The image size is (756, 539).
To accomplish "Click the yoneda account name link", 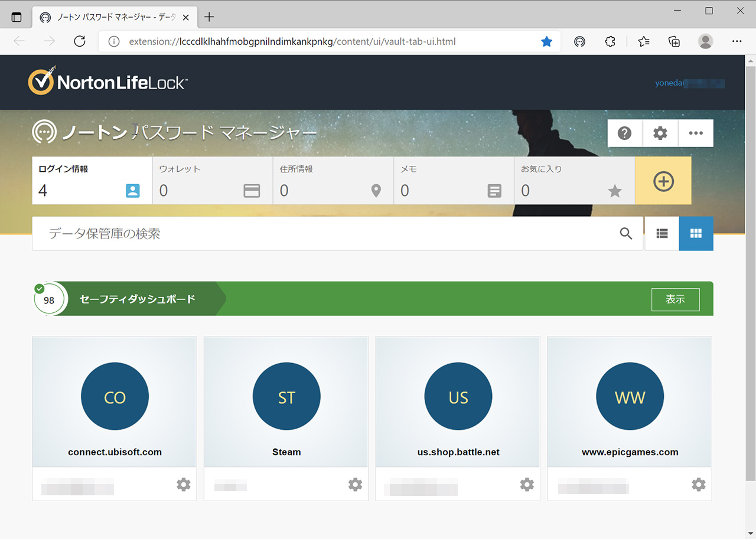I will point(690,83).
